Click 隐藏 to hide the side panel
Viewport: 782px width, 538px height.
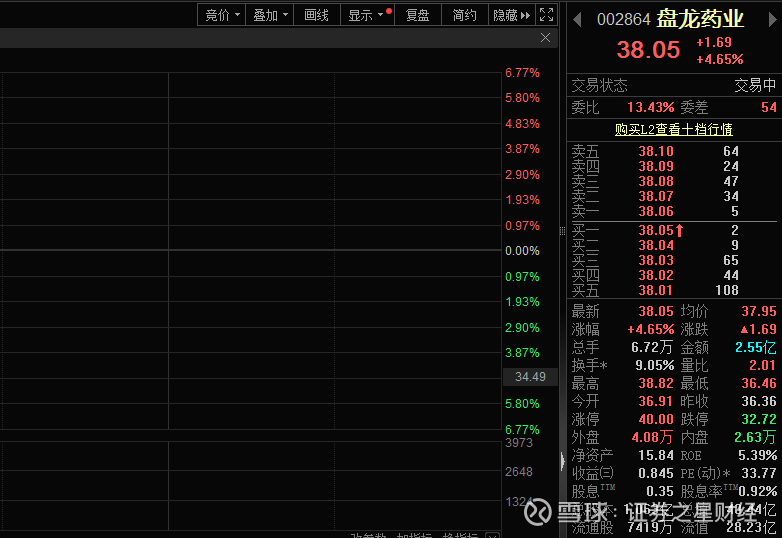pos(511,15)
